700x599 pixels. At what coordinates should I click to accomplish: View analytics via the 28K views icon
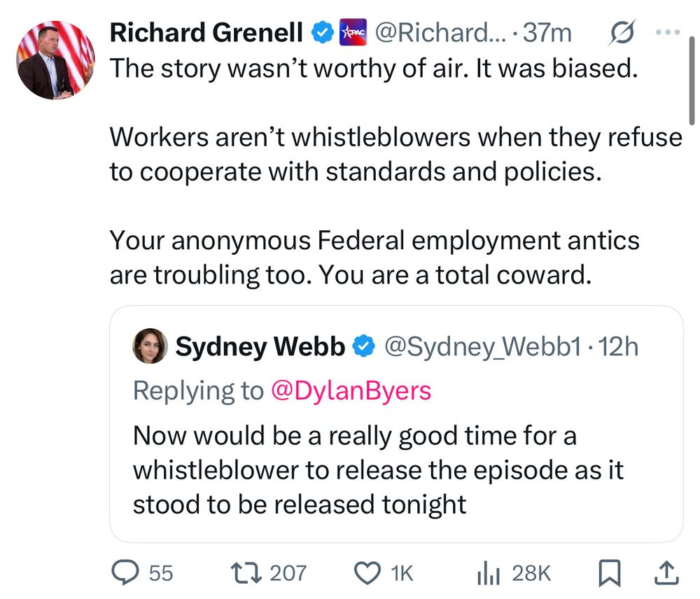coord(488,572)
